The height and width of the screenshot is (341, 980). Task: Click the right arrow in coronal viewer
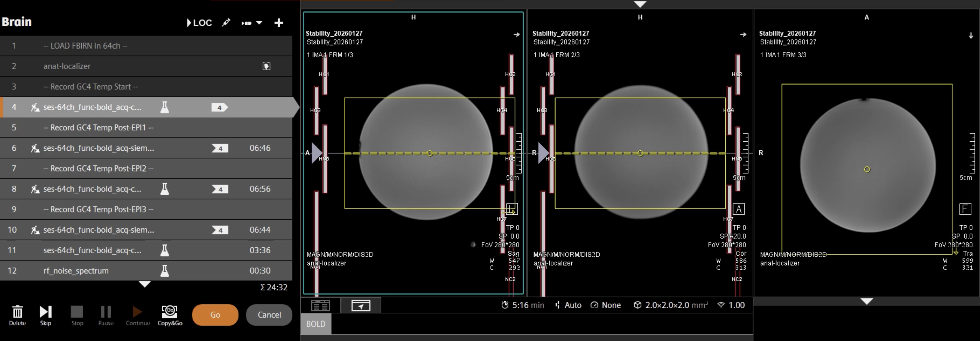point(743,35)
